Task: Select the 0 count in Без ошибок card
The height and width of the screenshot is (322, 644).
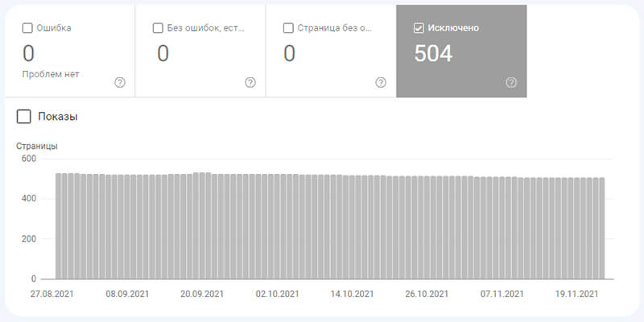Action: coord(163,54)
